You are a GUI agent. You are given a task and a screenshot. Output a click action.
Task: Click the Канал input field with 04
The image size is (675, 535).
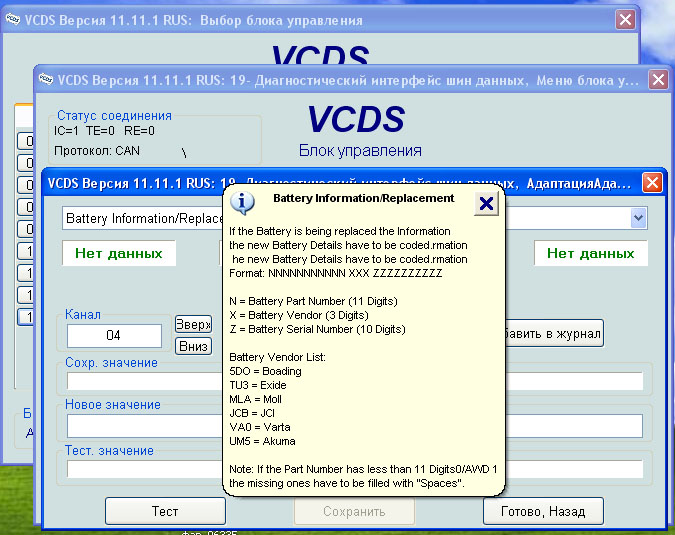click(114, 335)
